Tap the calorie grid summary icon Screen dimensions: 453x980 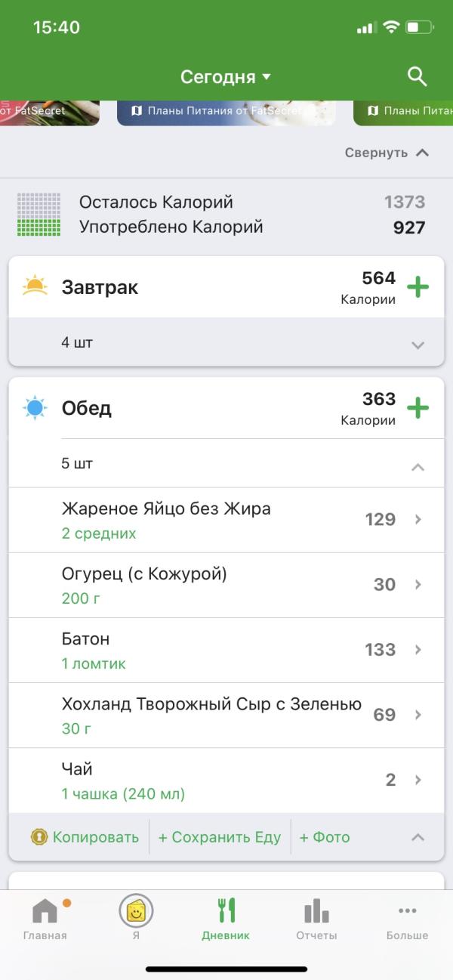click(39, 215)
